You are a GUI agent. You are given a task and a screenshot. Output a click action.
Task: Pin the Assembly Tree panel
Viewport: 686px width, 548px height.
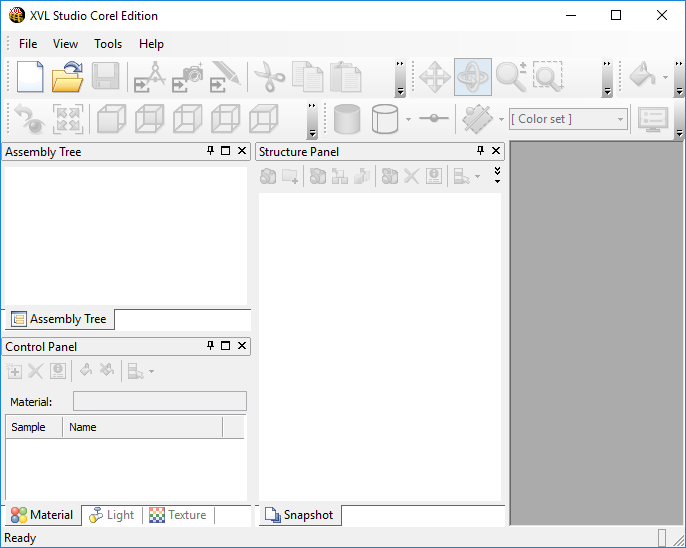click(x=210, y=151)
